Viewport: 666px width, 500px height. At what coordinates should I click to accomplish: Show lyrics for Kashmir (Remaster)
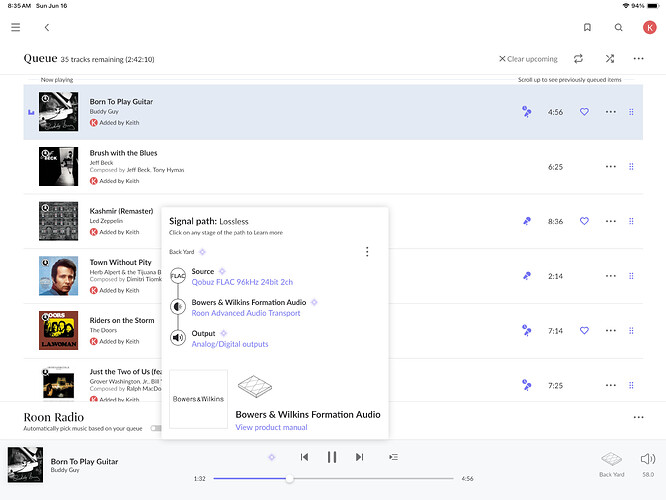click(x=527, y=221)
